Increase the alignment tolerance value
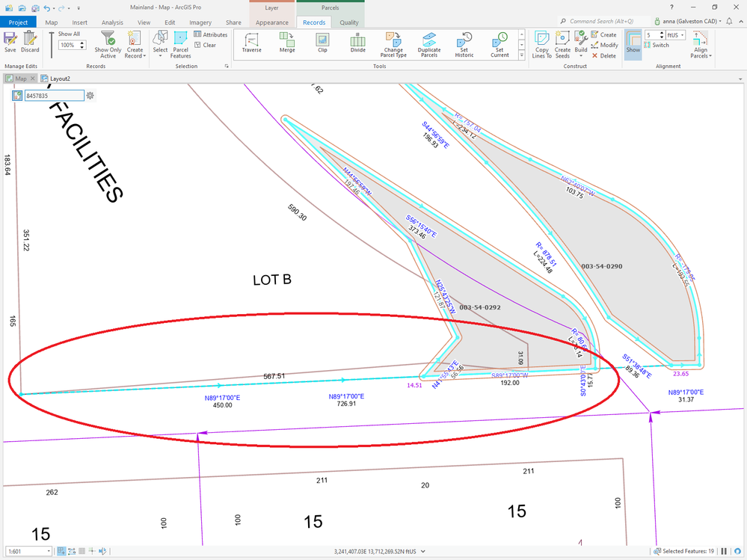Screen dimensions: 747x560 click(x=661, y=33)
